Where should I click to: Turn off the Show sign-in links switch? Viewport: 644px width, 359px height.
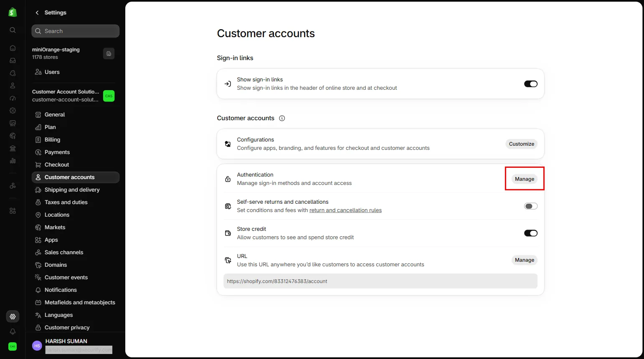point(531,84)
